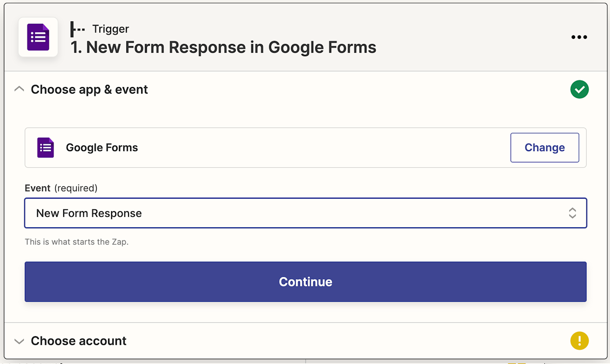Screen dimensions: 610x364
Task: Click the Google Forms app name text
Action: pos(102,148)
